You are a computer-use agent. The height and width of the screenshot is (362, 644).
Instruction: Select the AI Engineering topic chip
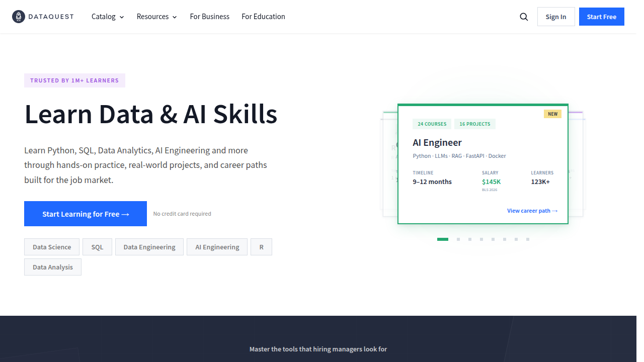click(x=217, y=247)
